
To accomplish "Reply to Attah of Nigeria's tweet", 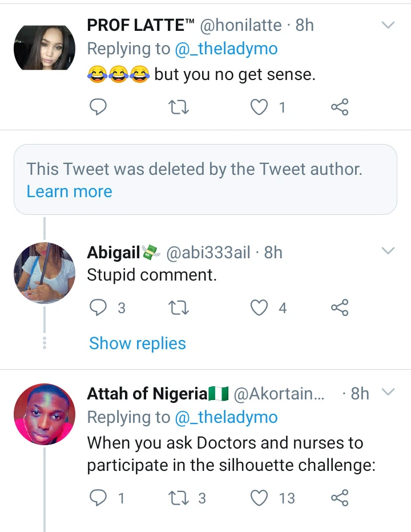I will tap(99, 498).
